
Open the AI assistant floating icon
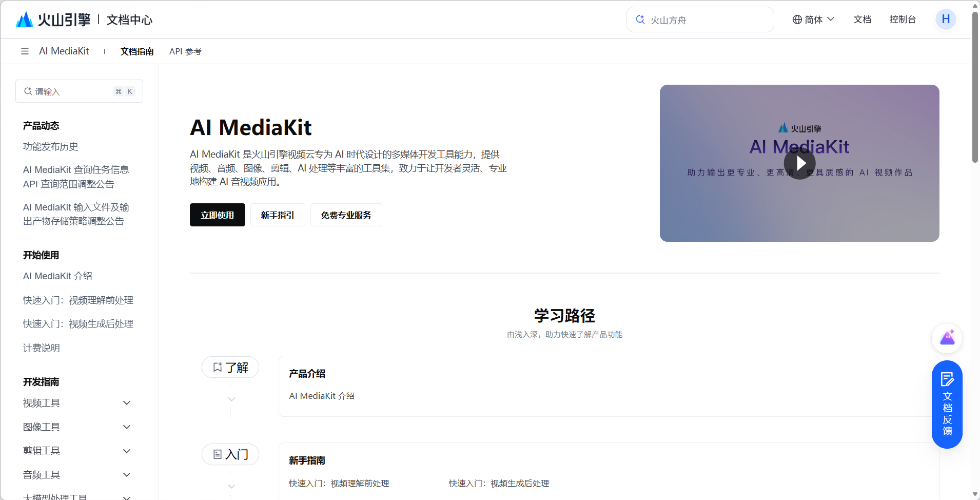[947, 338]
